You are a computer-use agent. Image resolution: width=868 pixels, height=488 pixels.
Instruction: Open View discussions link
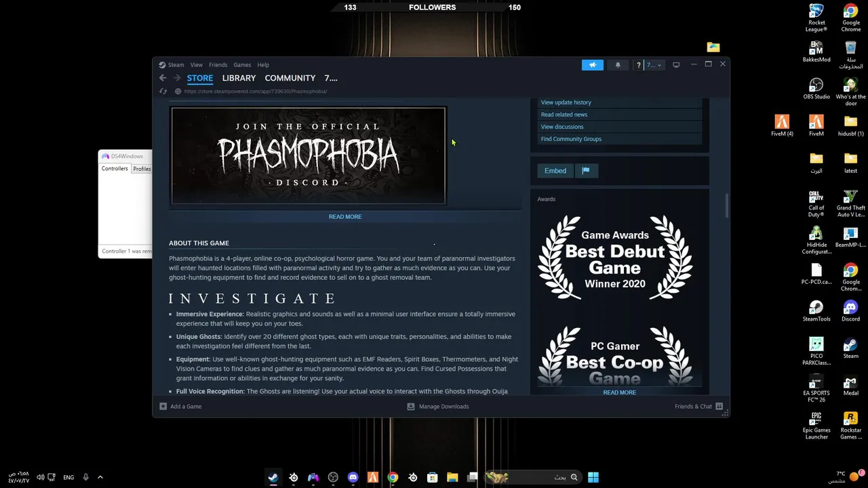[x=562, y=127]
